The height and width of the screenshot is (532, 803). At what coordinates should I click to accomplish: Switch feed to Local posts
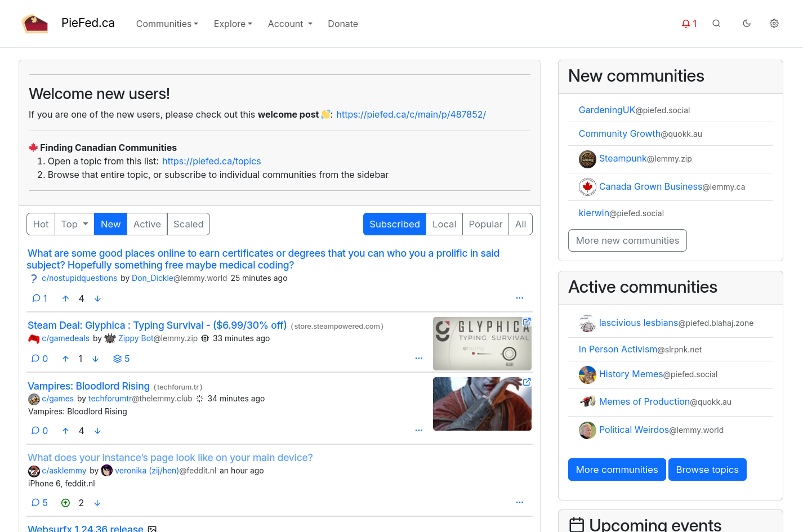[444, 224]
